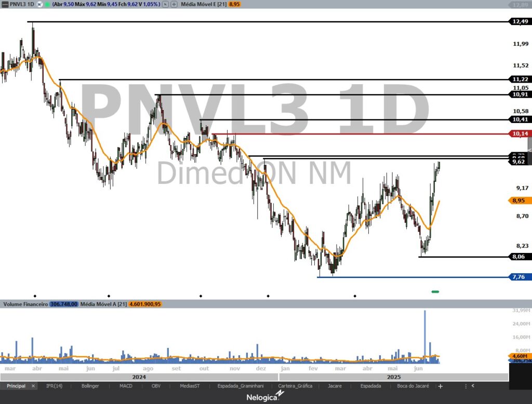The image size is (532, 404).
Task: Select the 12,49 price line label
Action: point(520,21)
